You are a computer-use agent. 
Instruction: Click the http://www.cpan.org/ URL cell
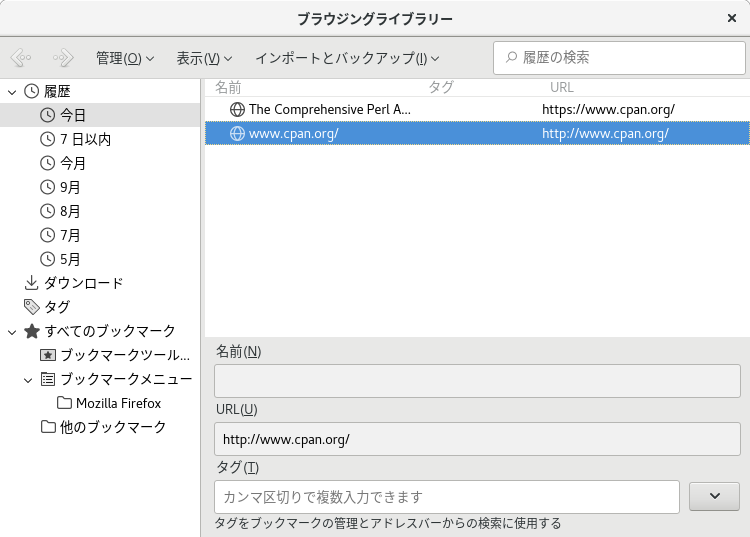click(605, 133)
